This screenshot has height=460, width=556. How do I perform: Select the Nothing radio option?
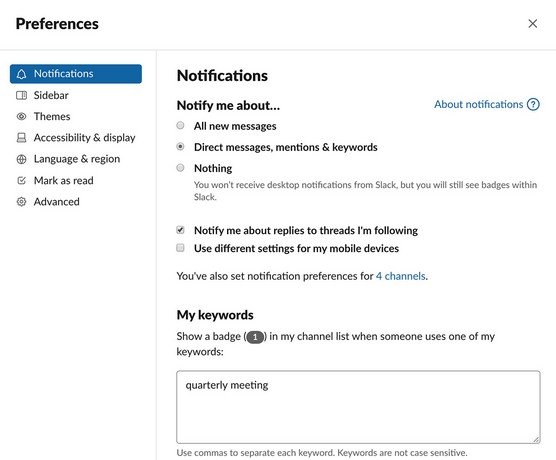pos(180,167)
